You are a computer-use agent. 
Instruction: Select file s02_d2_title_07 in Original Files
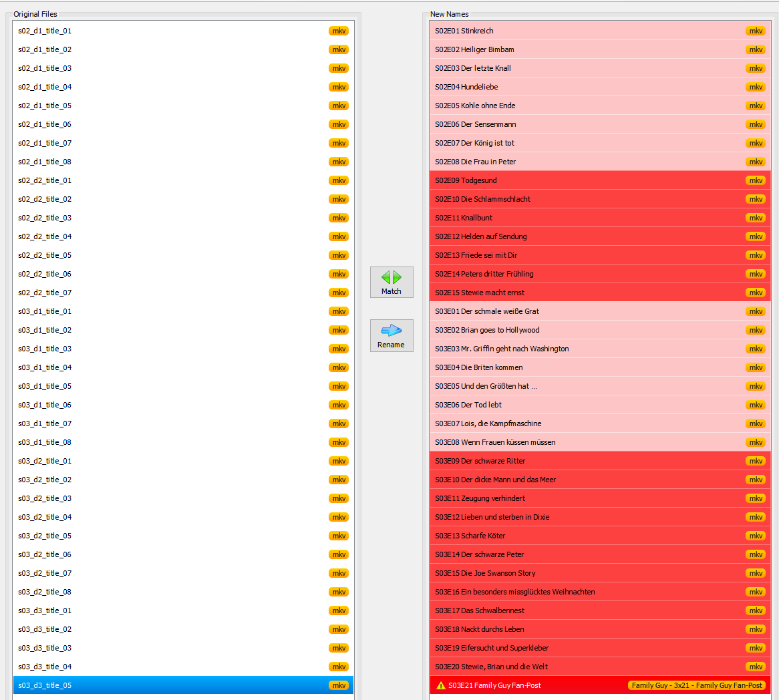[x=45, y=293]
